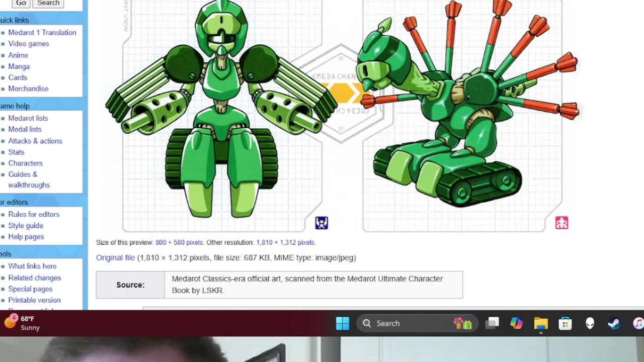Click the file size info text
The image size is (644, 362).
click(247, 257)
